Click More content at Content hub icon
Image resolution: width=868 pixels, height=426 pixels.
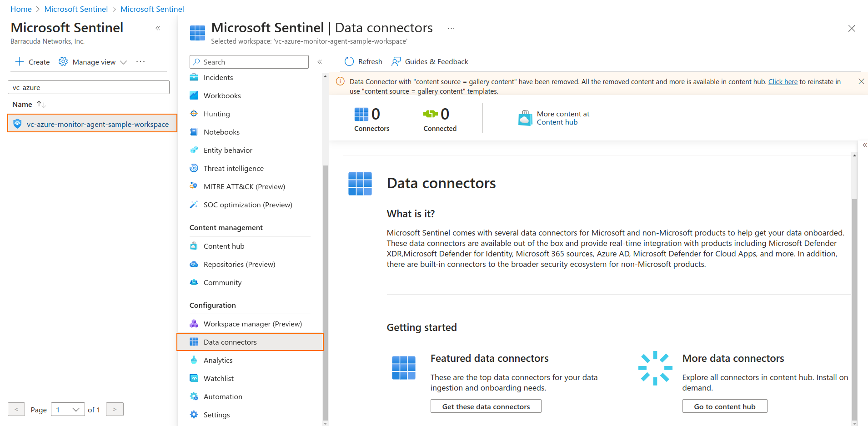pyautogui.click(x=525, y=118)
